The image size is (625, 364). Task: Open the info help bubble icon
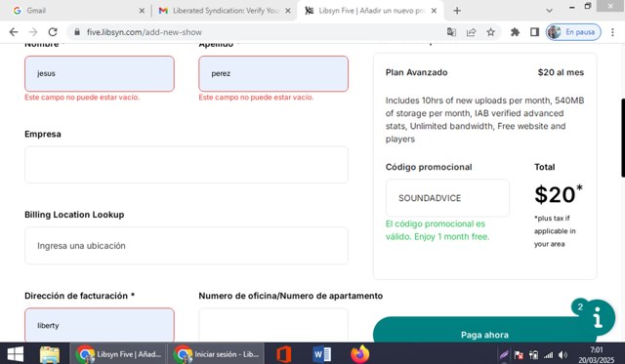click(x=598, y=317)
